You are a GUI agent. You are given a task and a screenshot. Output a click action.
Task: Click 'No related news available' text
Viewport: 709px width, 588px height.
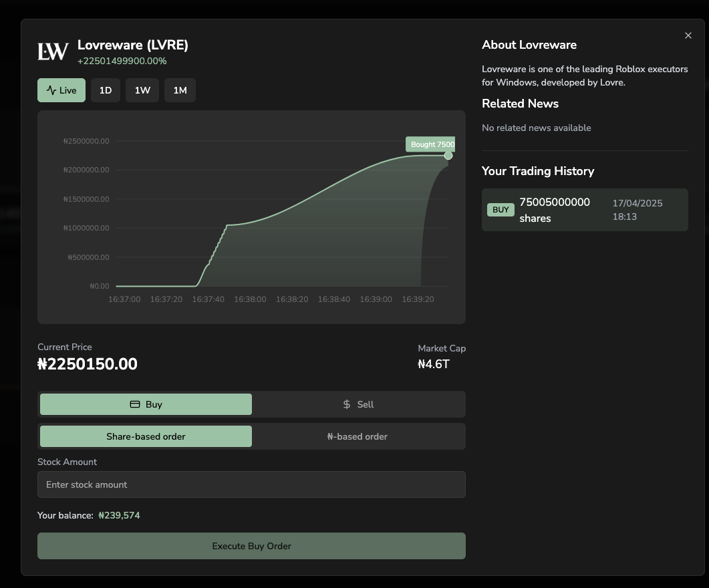[x=537, y=128]
